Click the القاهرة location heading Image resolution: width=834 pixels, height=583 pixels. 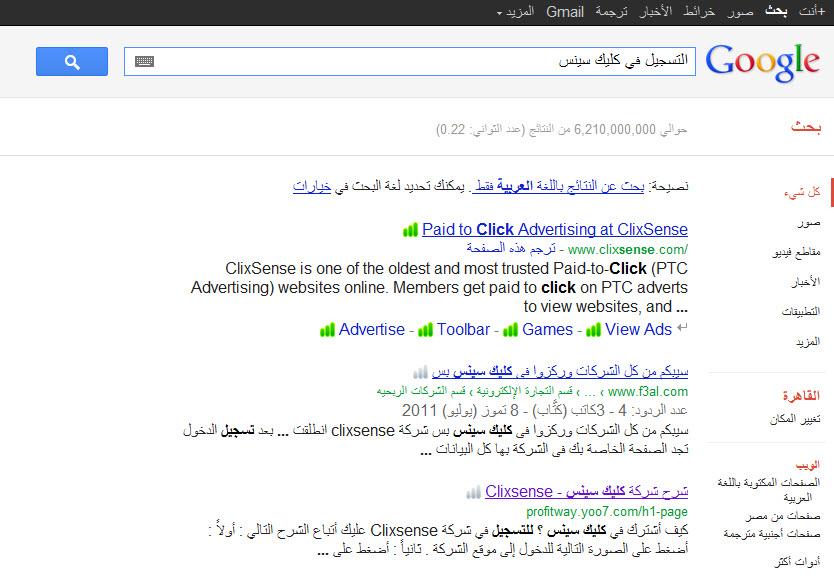tap(801, 396)
